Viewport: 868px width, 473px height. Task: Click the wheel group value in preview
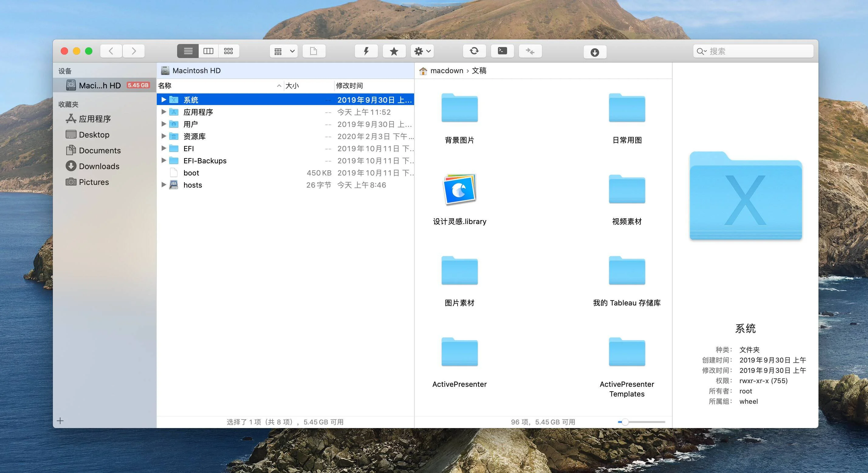[749, 401]
